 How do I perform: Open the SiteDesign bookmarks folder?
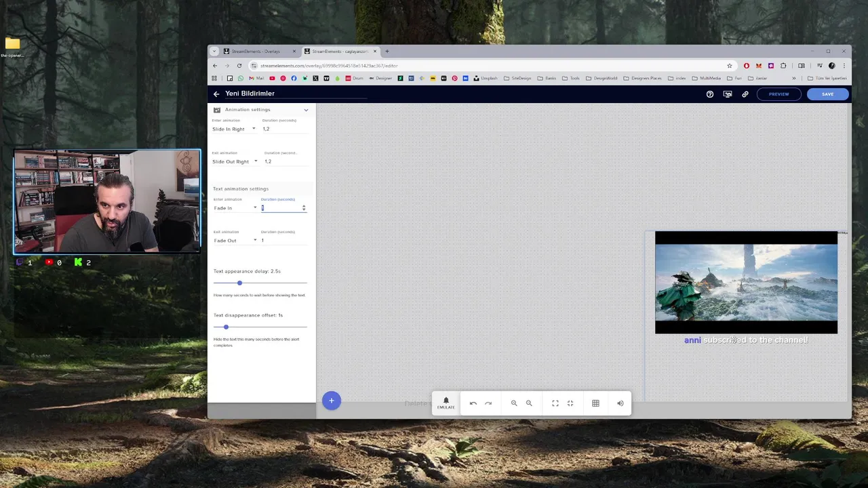click(x=517, y=79)
